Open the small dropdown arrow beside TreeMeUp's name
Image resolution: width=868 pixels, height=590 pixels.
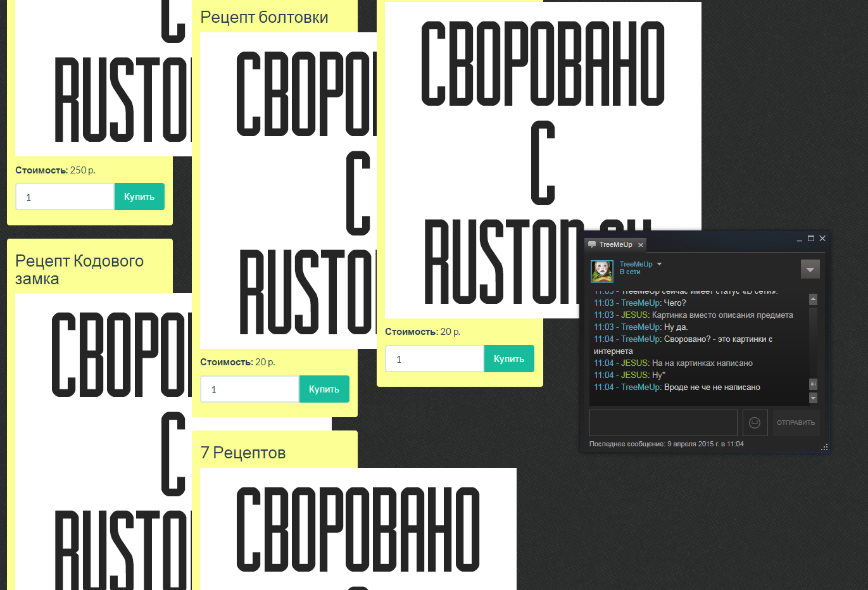pos(659,264)
